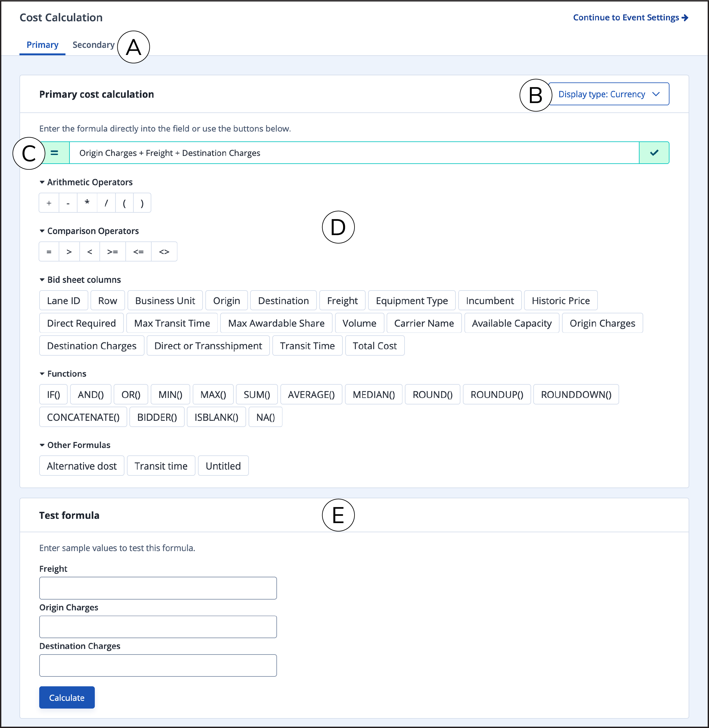
Task: Insert the CONCATENATE() function
Action: (x=83, y=417)
